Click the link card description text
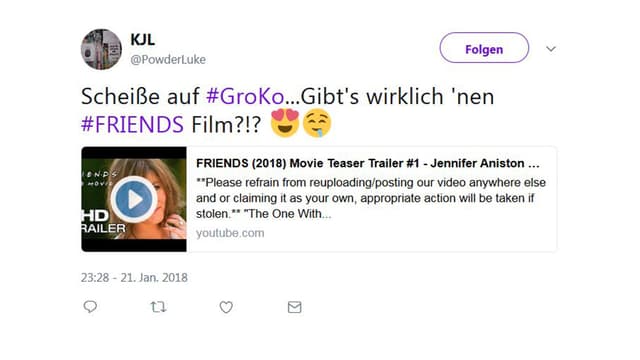Screen dimensions: 640x360 pos(371,198)
